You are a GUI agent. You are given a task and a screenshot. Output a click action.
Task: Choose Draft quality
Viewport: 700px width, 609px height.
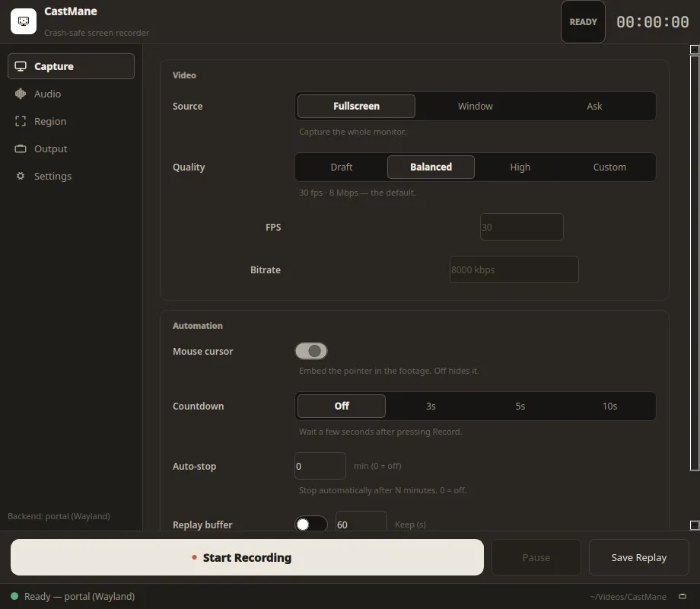pos(342,167)
